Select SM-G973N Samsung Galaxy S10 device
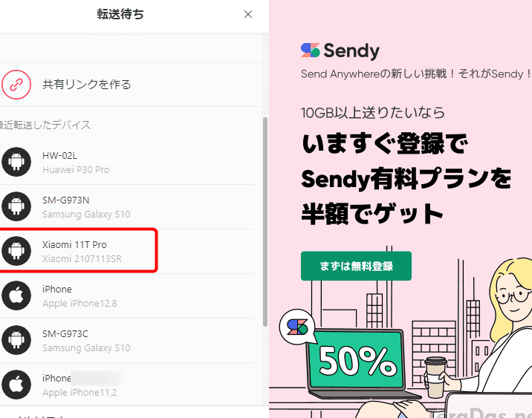Viewport: 532px width, 418px height. 86,207
